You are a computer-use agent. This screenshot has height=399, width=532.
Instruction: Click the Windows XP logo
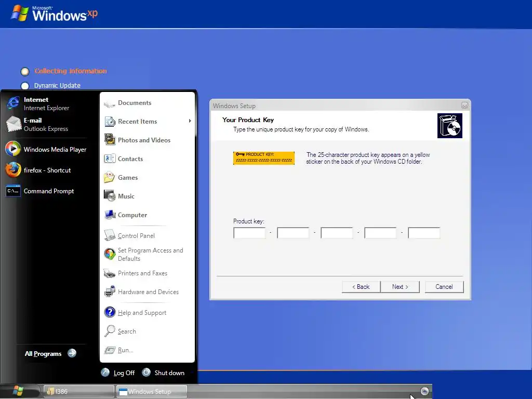click(x=54, y=14)
